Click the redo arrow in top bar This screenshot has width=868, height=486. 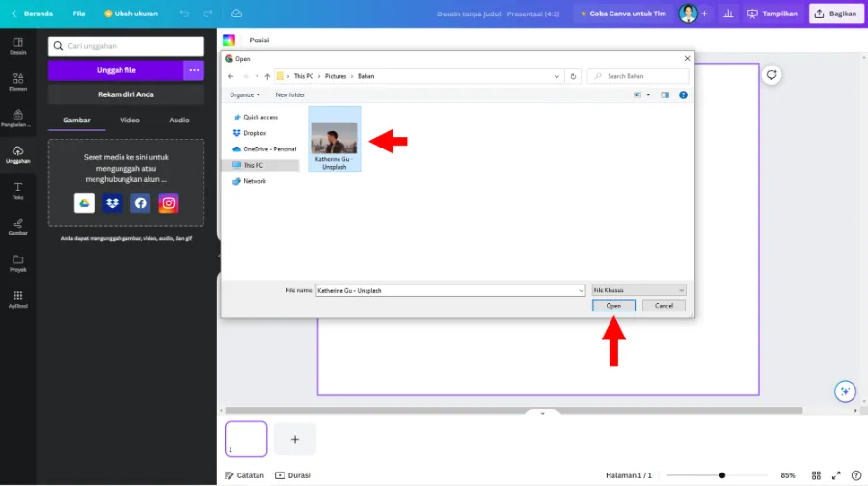pyautogui.click(x=207, y=13)
